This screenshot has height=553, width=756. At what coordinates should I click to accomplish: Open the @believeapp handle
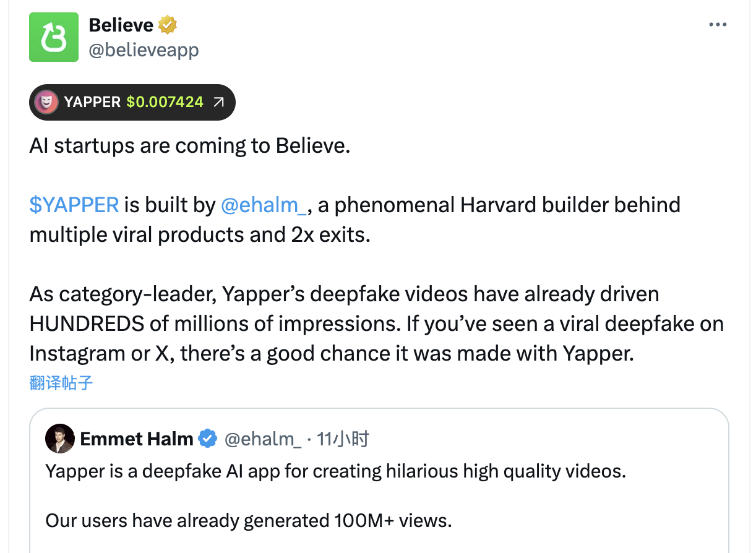tap(144, 49)
